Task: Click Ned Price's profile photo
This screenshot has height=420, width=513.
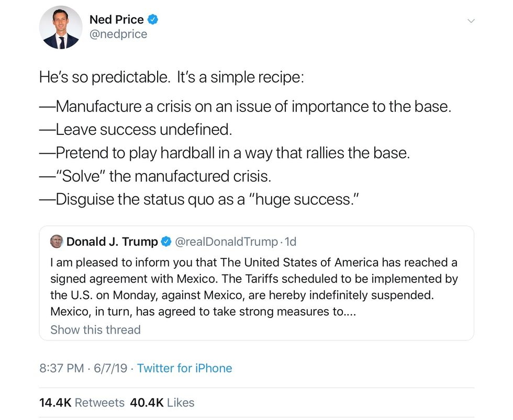Action: [x=61, y=28]
